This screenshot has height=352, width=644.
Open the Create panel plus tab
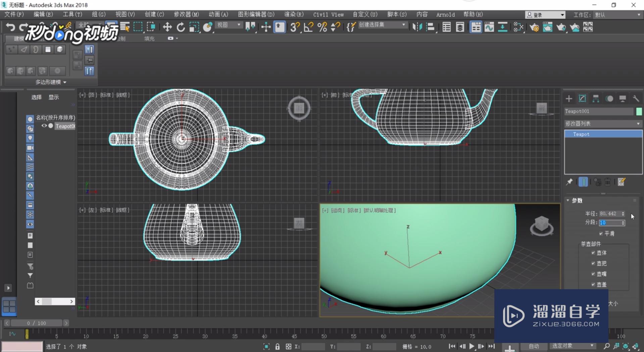(x=569, y=98)
